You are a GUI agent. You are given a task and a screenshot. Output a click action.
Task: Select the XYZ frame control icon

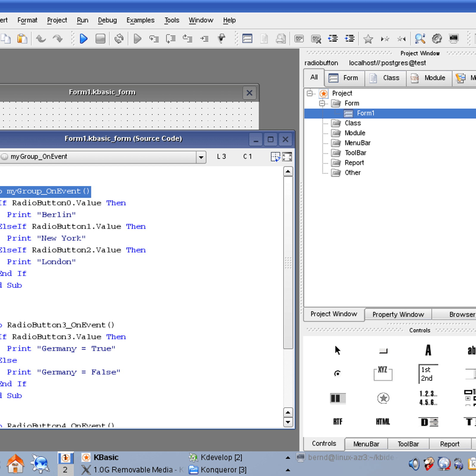tap(383, 373)
